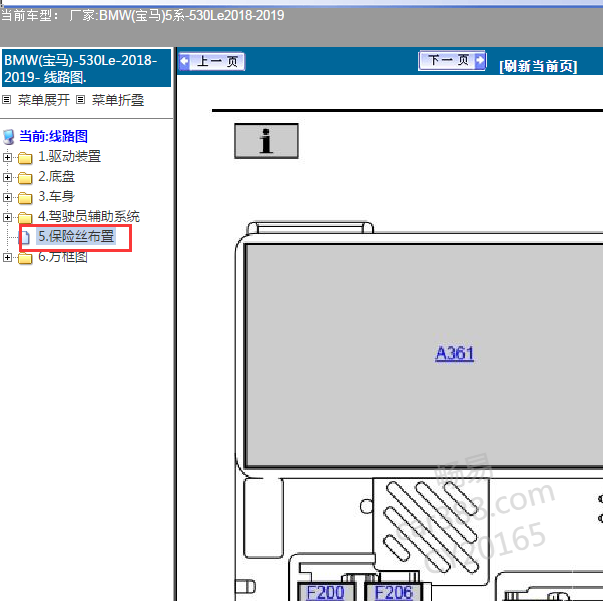
Task: Select the 4.驾驶员辅助系统 folder label
Action: [89, 216]
